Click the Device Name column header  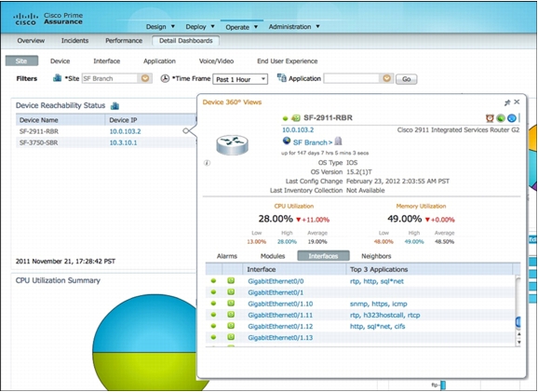coord(61,120)
